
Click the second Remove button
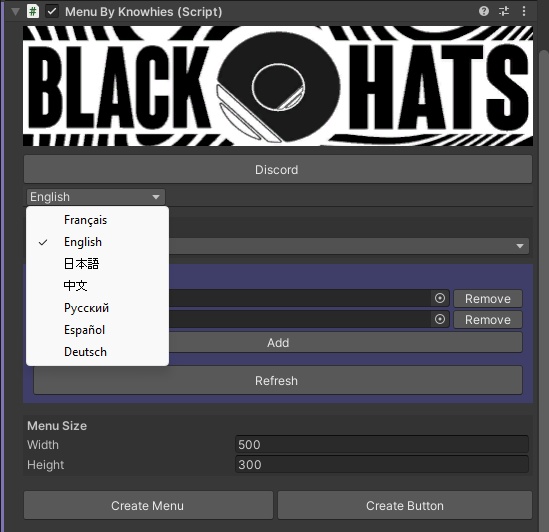488,320
